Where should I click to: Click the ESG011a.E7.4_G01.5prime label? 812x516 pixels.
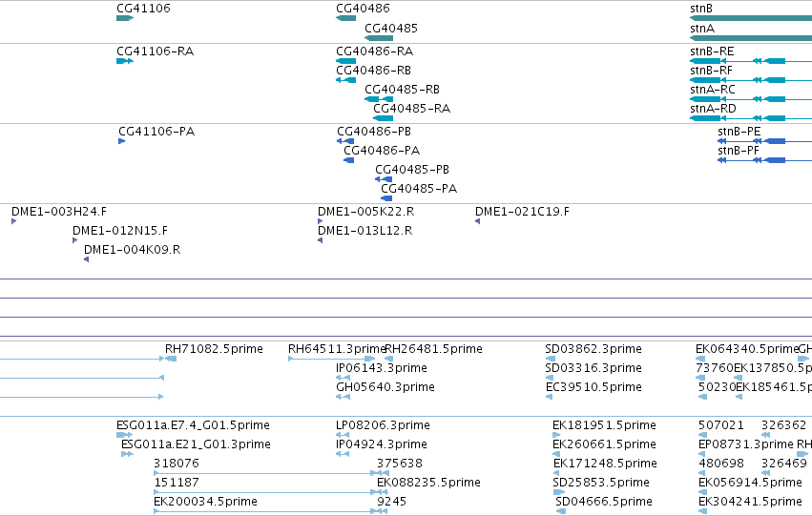tap(193, 426)
